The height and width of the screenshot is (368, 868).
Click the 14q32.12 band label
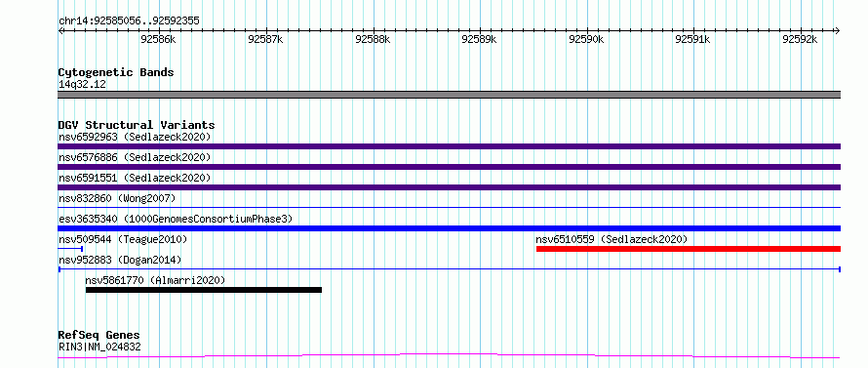tap(82, 85)
